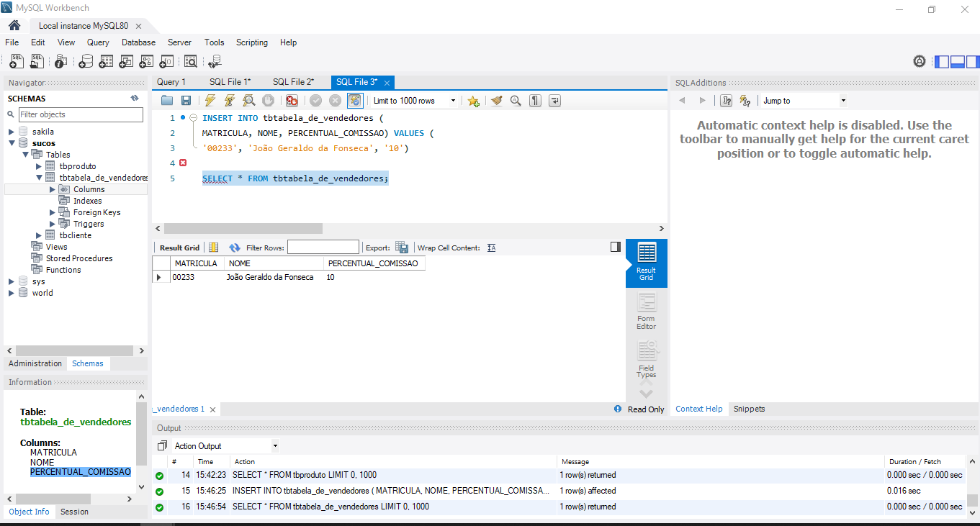Create a new function icon

click(166, 61)
